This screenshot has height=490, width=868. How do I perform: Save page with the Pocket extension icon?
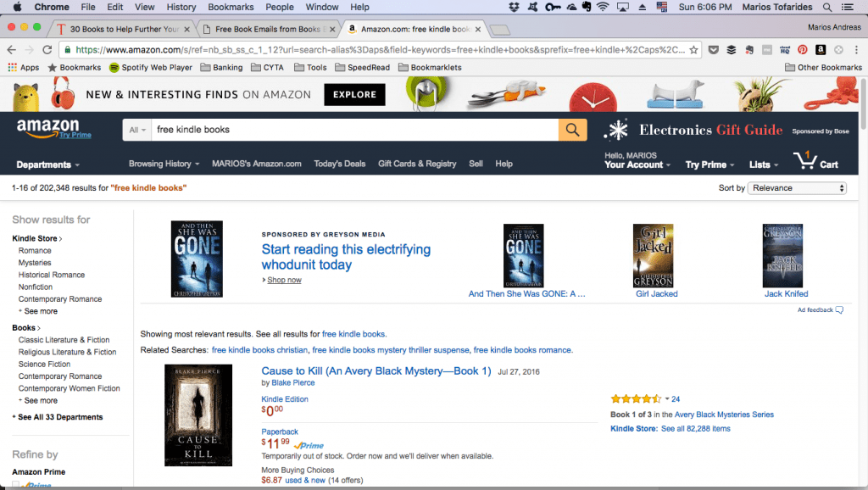click(x=713, y=49)
